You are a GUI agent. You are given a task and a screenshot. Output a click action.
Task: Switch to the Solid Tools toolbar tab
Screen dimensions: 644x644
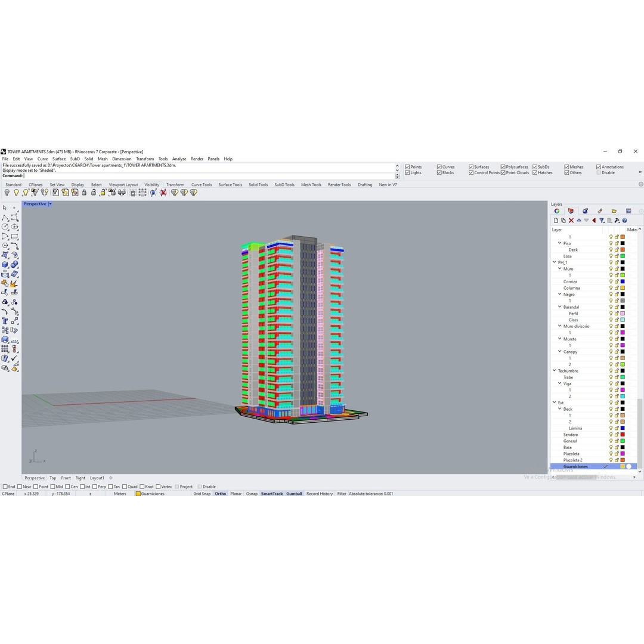(258, 185)
